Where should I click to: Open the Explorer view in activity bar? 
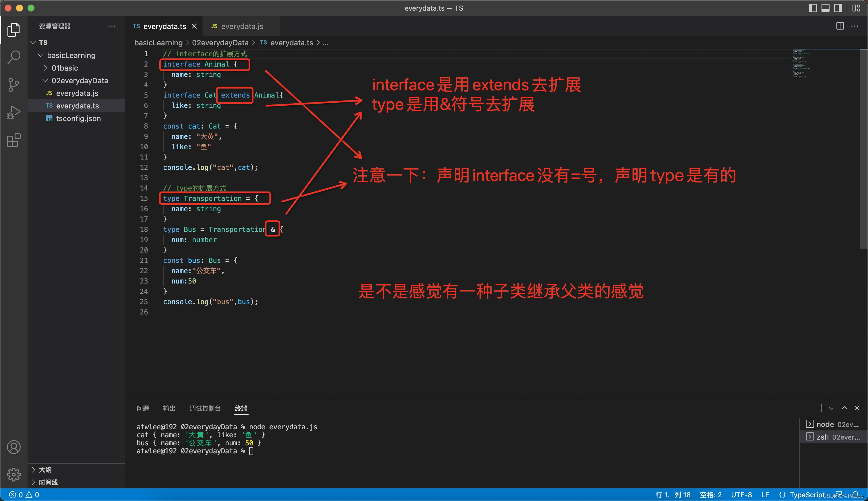click(x=13, y=30)
